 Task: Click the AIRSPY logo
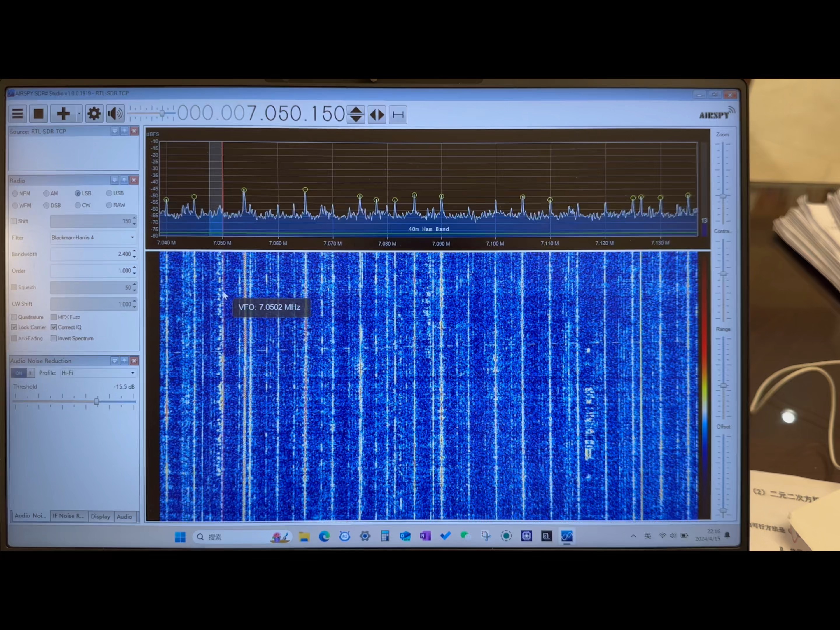click(x=716, y=113)
